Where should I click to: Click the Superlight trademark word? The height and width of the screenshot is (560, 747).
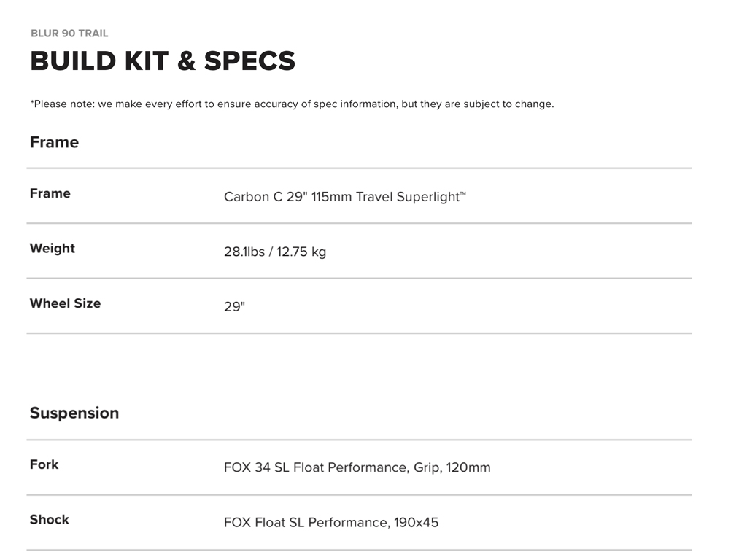[x=429, y=197]
